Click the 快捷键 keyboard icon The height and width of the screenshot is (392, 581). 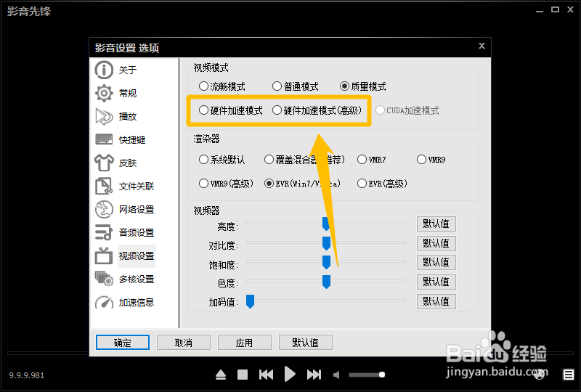click(x=104, y=139)
